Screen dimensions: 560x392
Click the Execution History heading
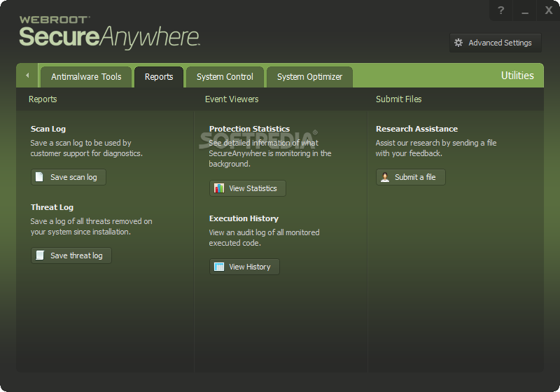tap(244, 218)
